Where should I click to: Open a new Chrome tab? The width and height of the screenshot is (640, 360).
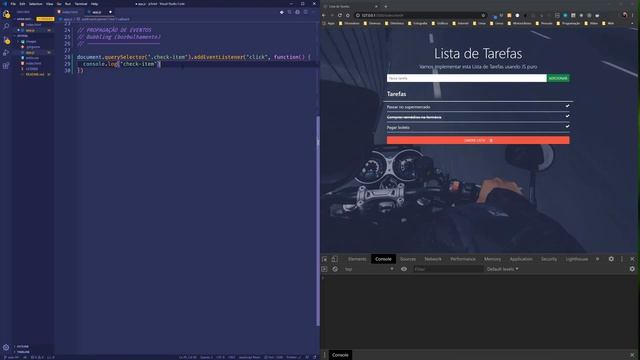386,6
